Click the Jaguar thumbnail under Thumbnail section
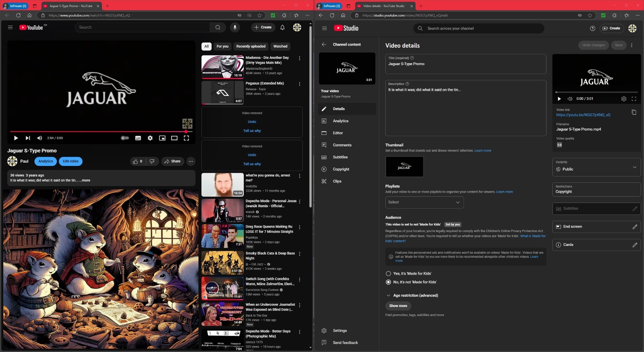This screenshot has height=352, width=644. click(404, 167)
